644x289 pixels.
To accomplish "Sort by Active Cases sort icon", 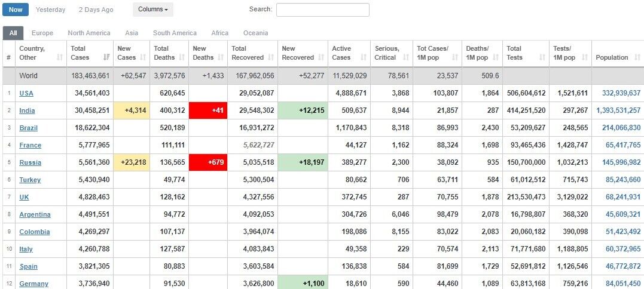I will tap(362, 57).
